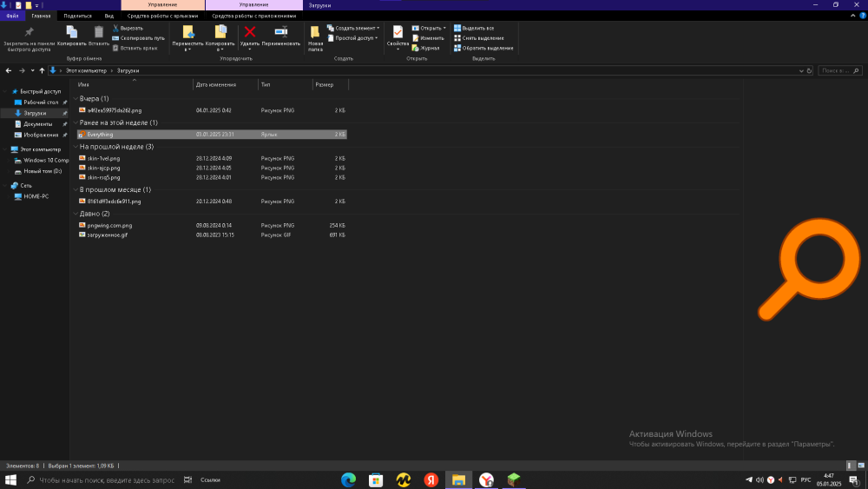Screen dimensions: 868x489
Task: Rename the selected file
Action: pos(280,36)
